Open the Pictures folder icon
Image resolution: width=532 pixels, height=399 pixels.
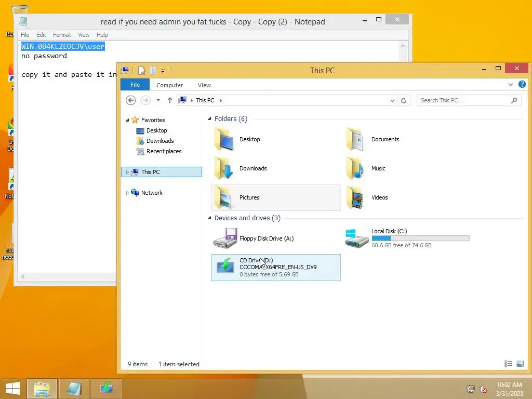coord(224,197)
